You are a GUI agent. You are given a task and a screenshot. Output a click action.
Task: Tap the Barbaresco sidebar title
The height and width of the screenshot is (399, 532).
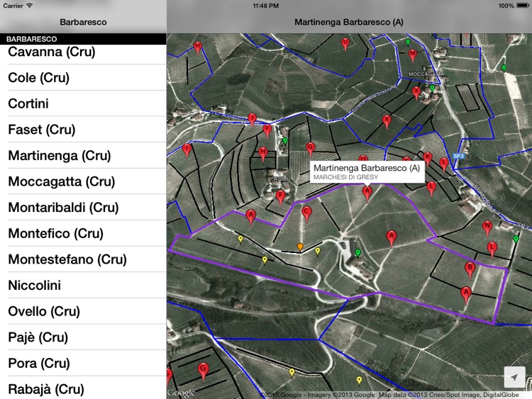83,22
